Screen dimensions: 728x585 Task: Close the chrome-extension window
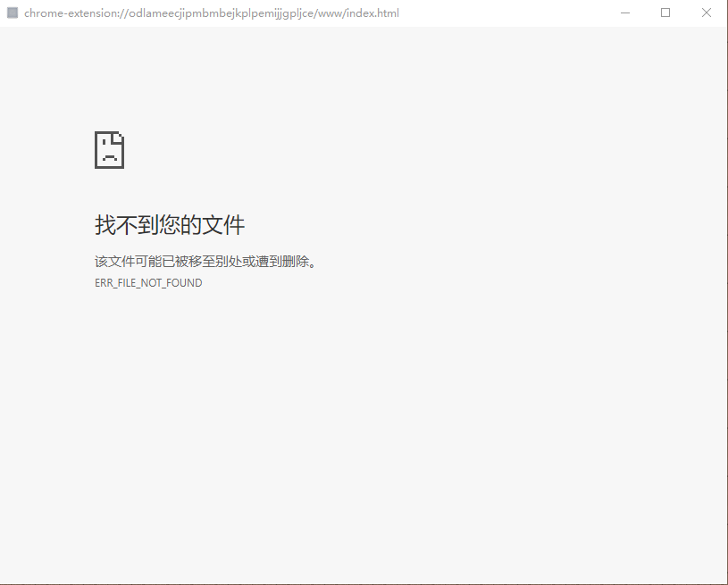tap(707, 13)
